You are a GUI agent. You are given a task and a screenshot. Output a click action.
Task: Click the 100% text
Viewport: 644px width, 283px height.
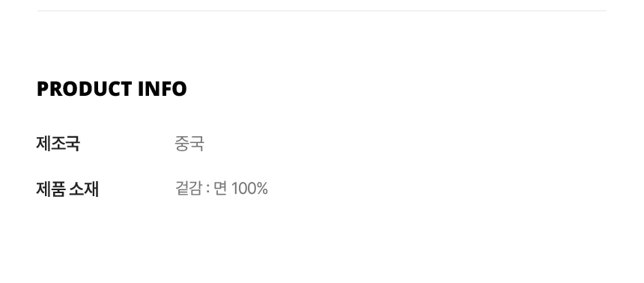(249, 189)
